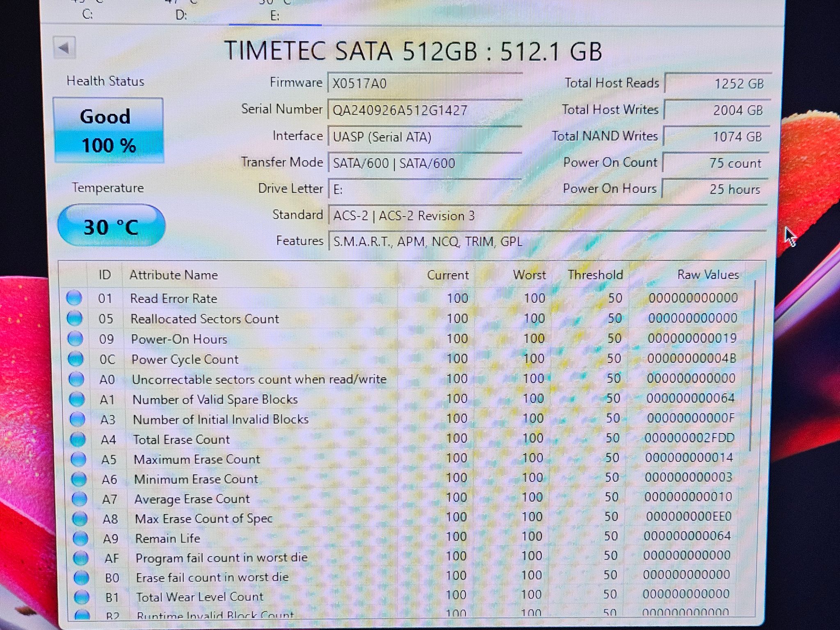
Task: Click the status icon for Total Wear Level Count
Action: [82, 597]
